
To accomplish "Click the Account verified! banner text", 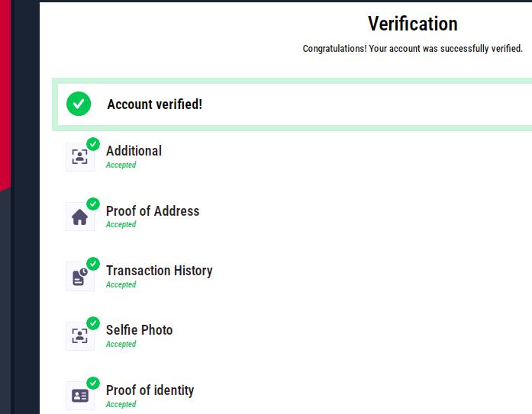I will point(154,104).
